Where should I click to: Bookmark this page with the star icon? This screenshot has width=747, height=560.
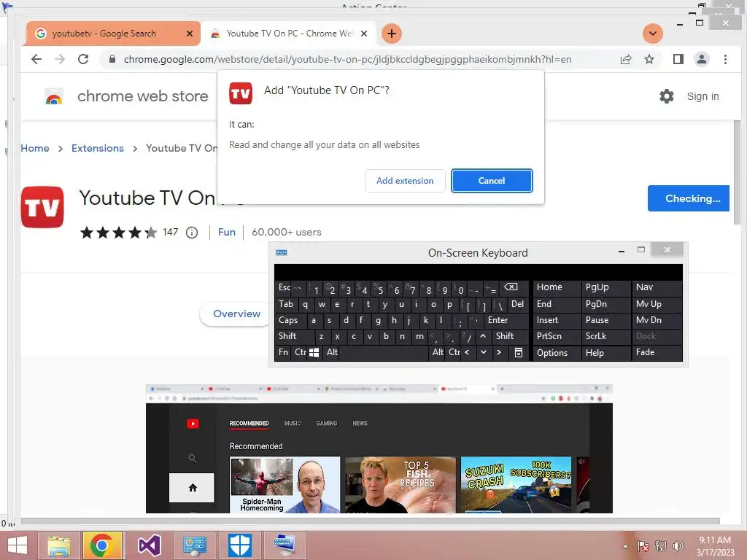(x=649, y=59)
